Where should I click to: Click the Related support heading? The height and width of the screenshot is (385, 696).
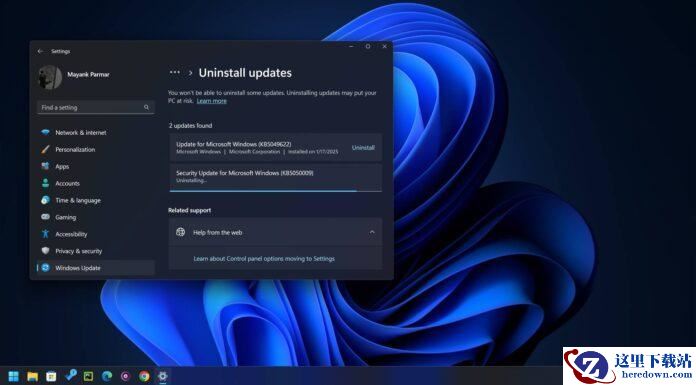pyautogui.click(x=190, y=210)
